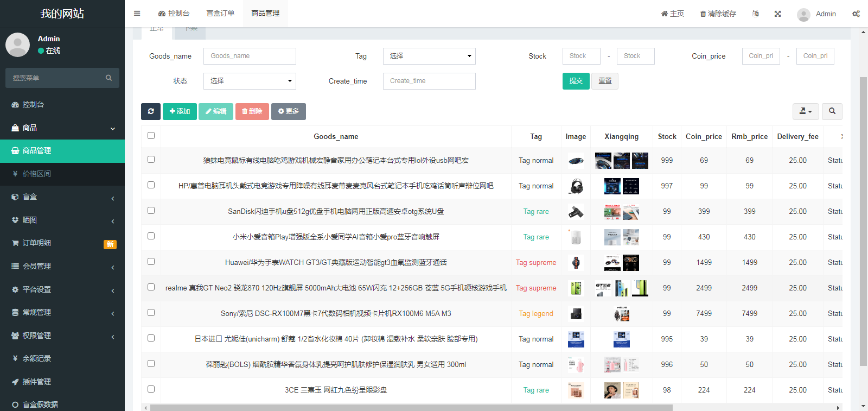This screenshot has height=411, width=868.
Task: Open 价格区间 in sidebar
Action: [62, 174]
